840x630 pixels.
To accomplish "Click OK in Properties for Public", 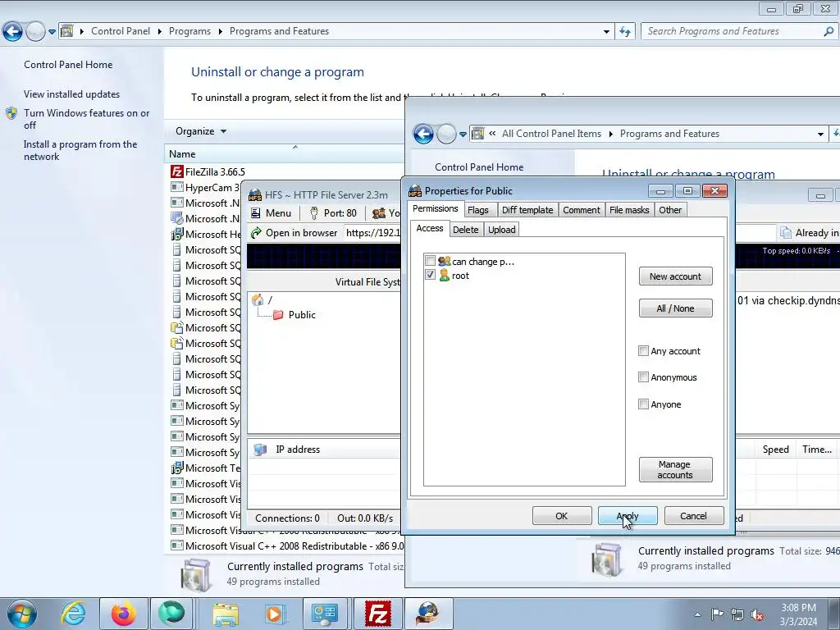I will (x=562, y=516).
